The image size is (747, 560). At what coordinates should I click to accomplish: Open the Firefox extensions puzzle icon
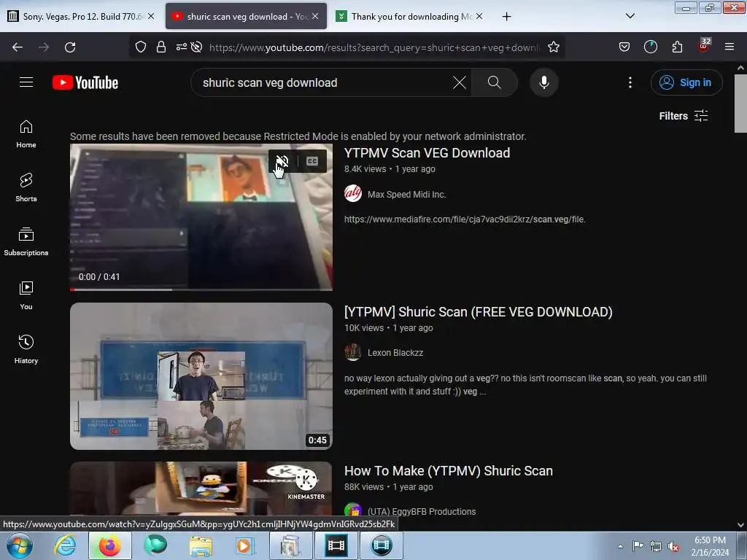(x=677, y=47)
